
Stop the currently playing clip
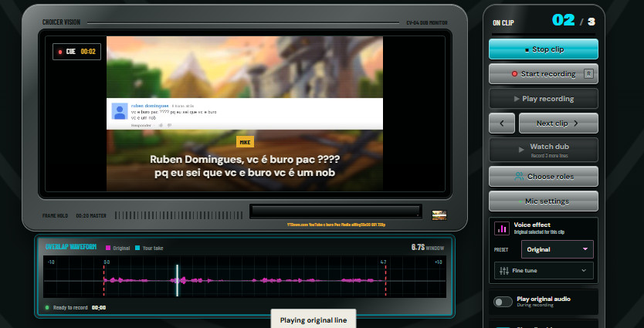(x=543, y=49)
